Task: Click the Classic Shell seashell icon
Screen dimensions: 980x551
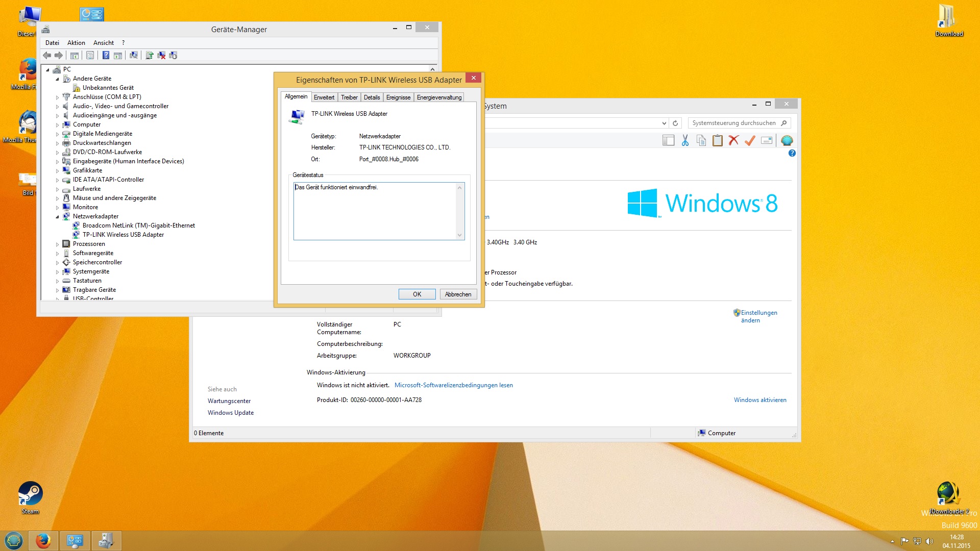Action: click(x=787, y=140)
